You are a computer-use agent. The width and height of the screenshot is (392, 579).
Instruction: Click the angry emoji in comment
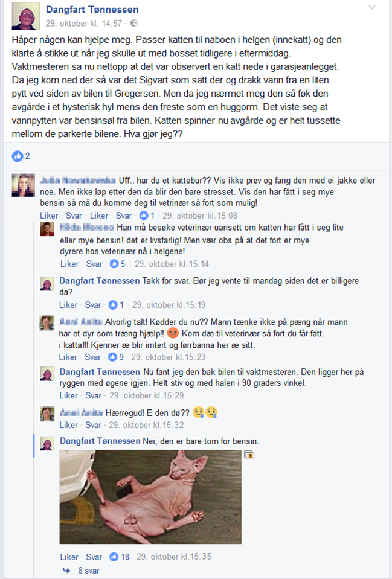[173, 333]
